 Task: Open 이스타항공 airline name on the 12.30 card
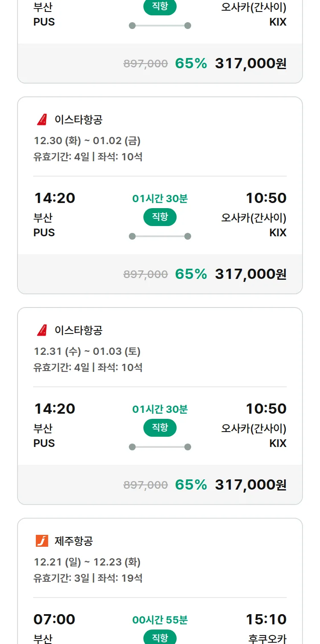click(79, 120)
